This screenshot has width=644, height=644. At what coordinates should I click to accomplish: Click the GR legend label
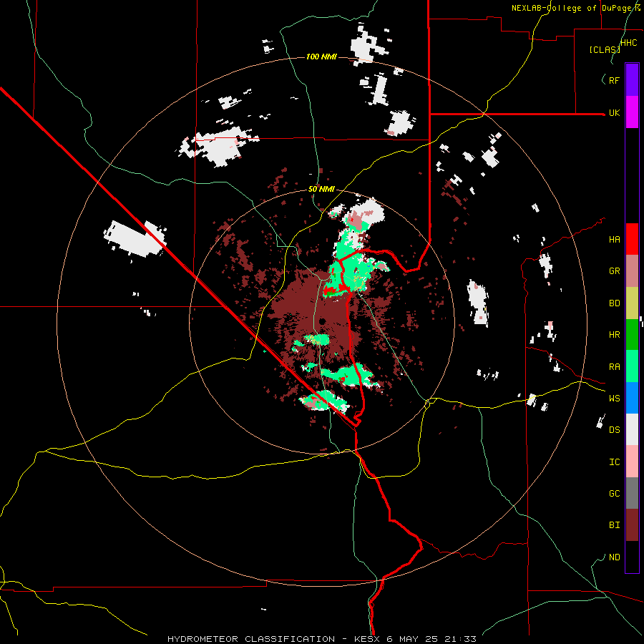click(x=614, y=271)
